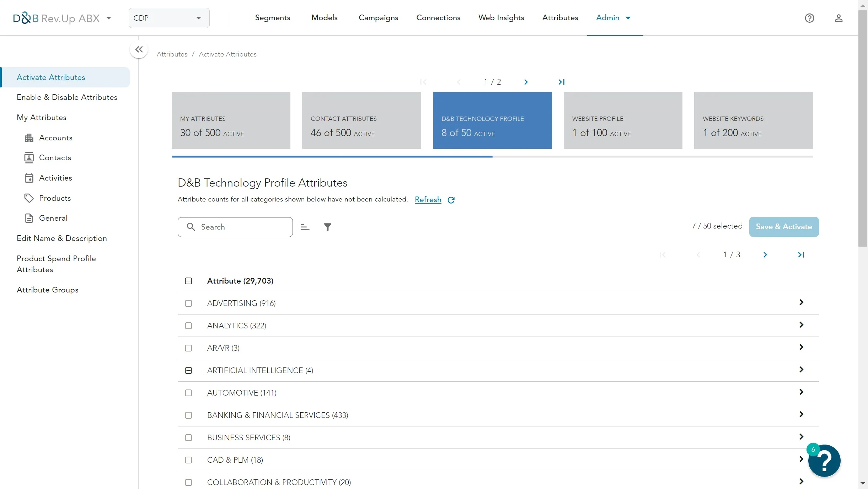Open the Campaigns tab
Image resolution: width=868 pixels, height=489 pixels.
[x=379, y=18]
